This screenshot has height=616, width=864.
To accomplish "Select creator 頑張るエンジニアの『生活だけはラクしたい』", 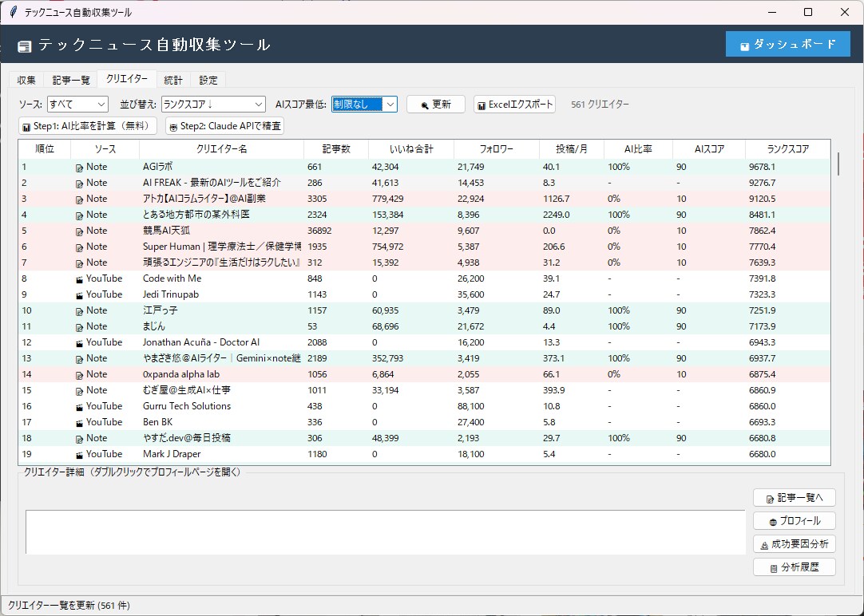I will (221, 263).
